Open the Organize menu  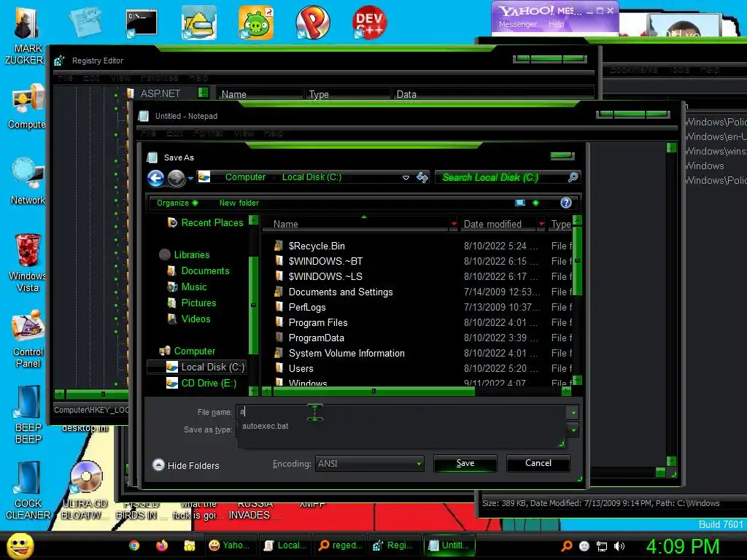177,203
